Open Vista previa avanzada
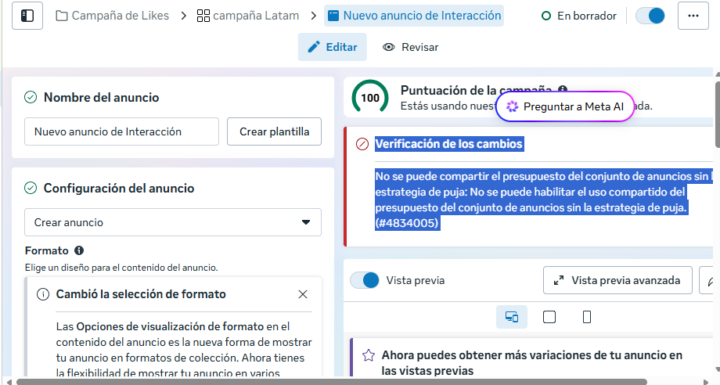720x385 pixels. tap(618, 280)
